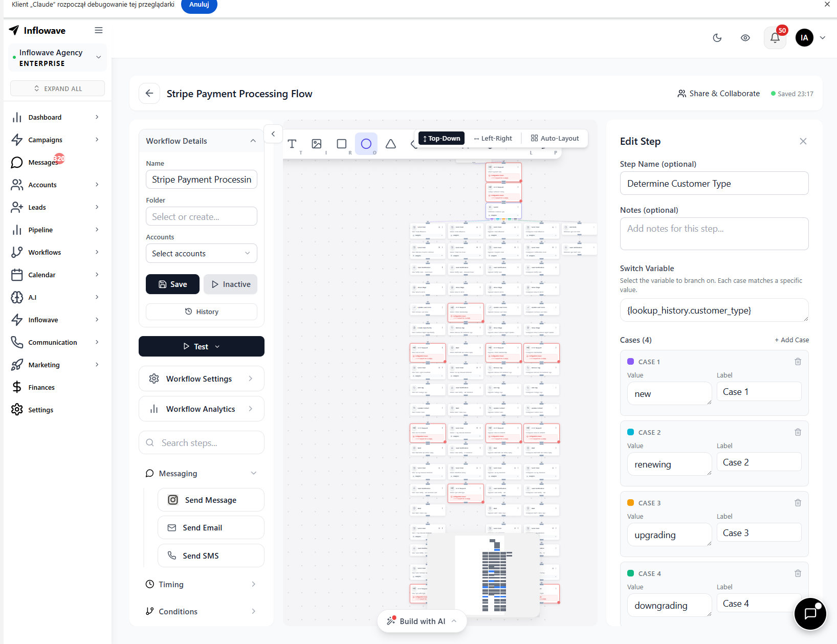The width and height of the screenshot is (837, 644).
Task: Open the chat support bubble
Action: click(x=810, y=613)
